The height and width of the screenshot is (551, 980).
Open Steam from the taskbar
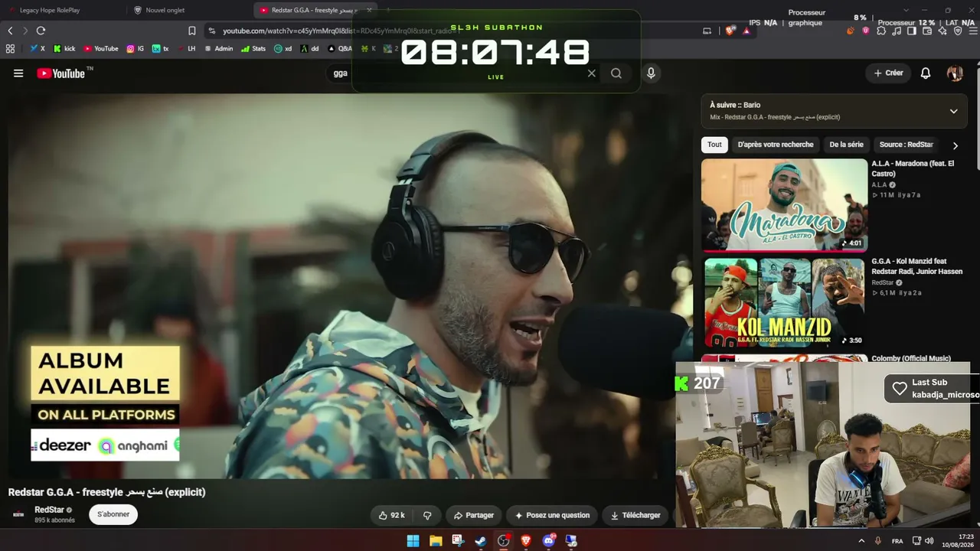[x=481, y=541]
